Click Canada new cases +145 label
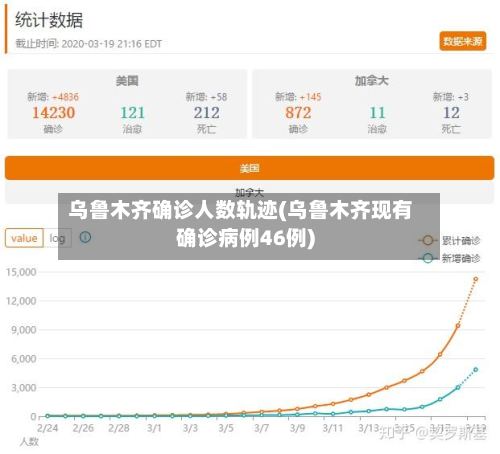The image size is (500, 454). (298, 97)
